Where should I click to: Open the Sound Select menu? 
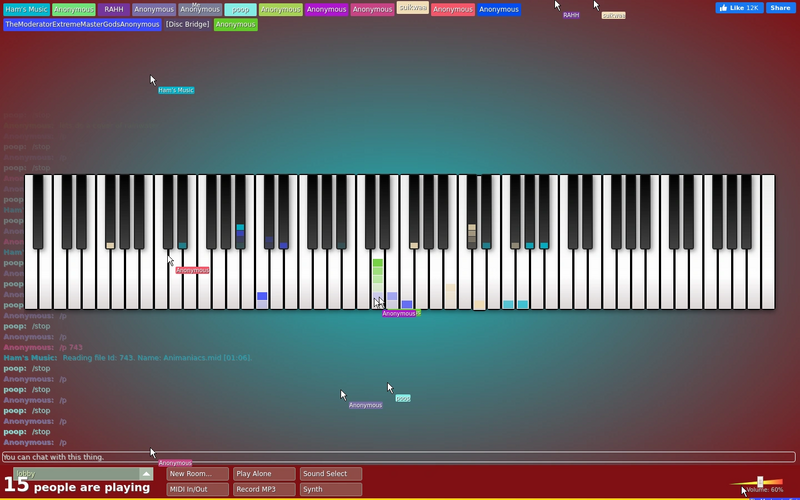[x=331, y=473]
